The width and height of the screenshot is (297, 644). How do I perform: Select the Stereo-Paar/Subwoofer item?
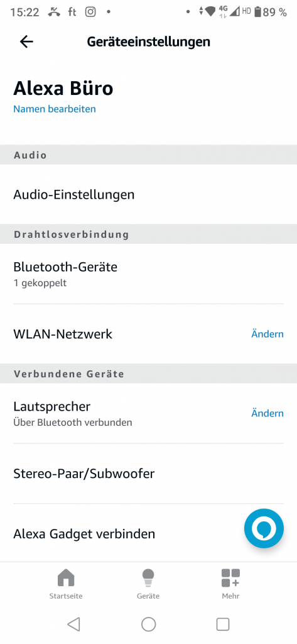click(x=148, y=474)
